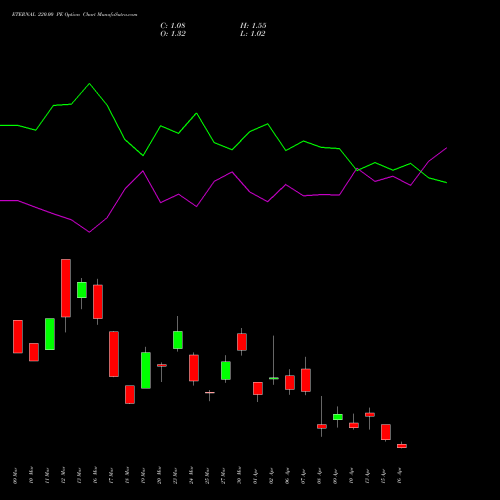Click the 30 Mar date label
Image resolution: width=500 pixels, height=500 pixels.
click(x=239, y=476)
